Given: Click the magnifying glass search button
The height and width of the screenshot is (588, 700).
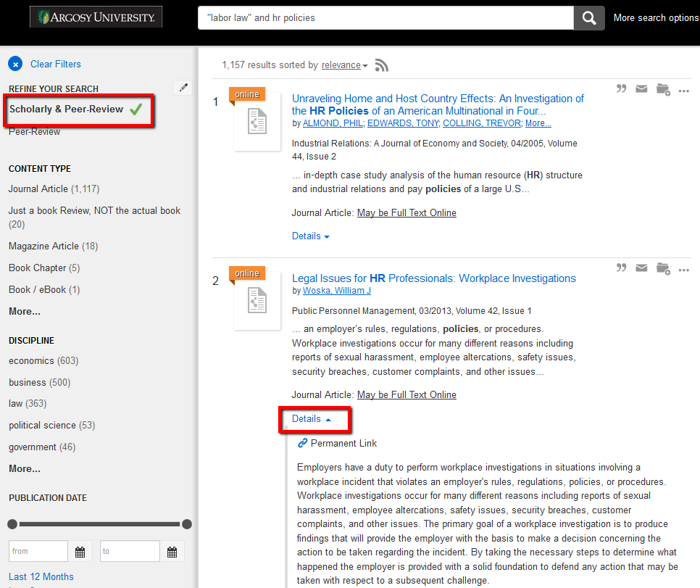Looking at the screenshot, I should click(589, 18).
